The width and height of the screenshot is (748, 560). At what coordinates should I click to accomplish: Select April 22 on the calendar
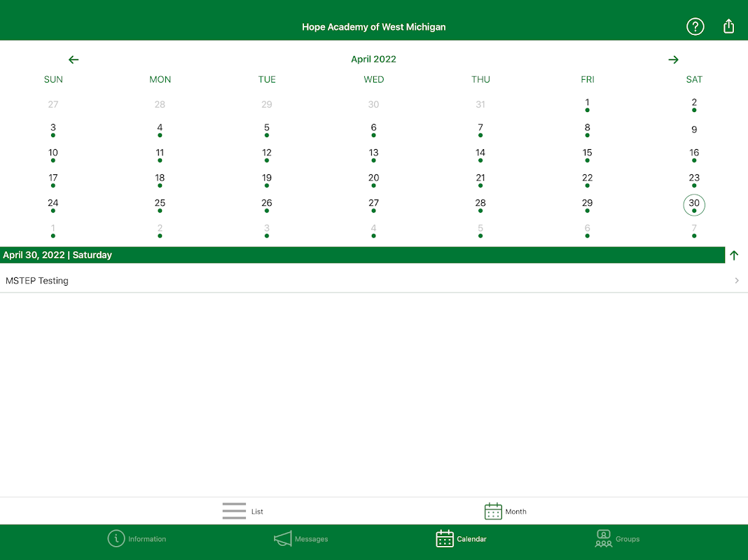[587, 180]
